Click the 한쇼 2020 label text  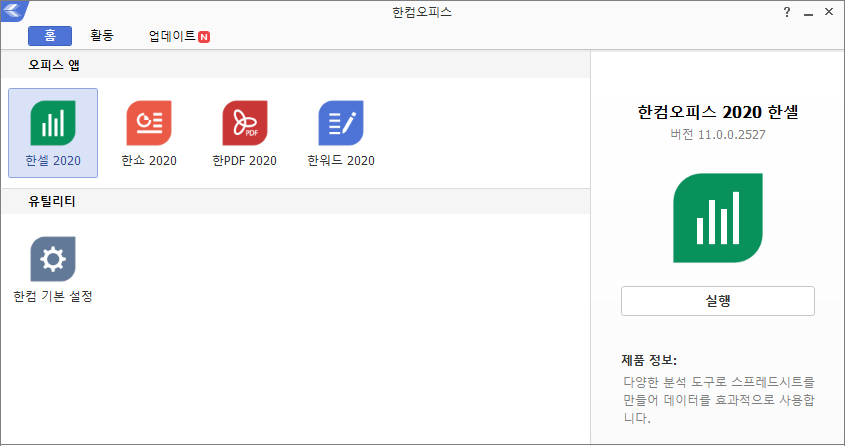(149, 161)
